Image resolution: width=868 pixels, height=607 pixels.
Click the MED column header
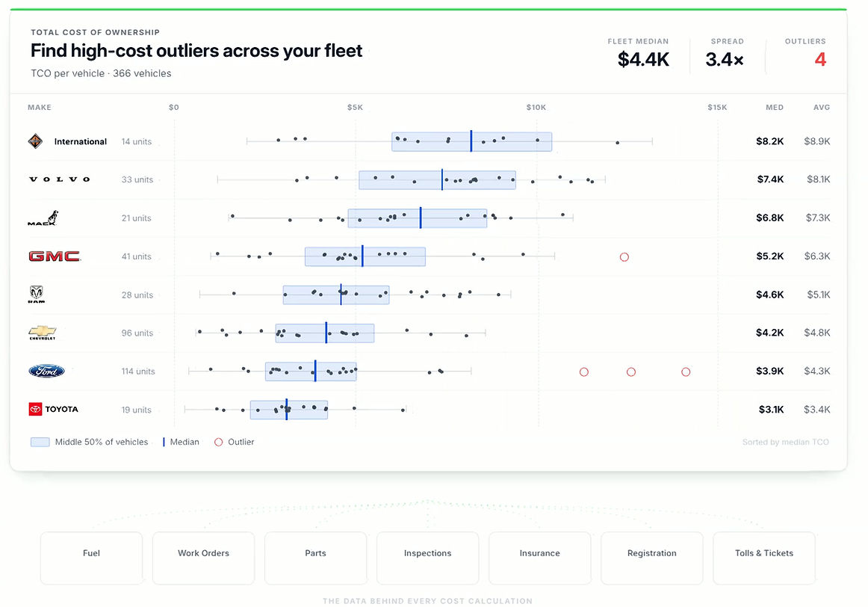[x=775, y=108]
